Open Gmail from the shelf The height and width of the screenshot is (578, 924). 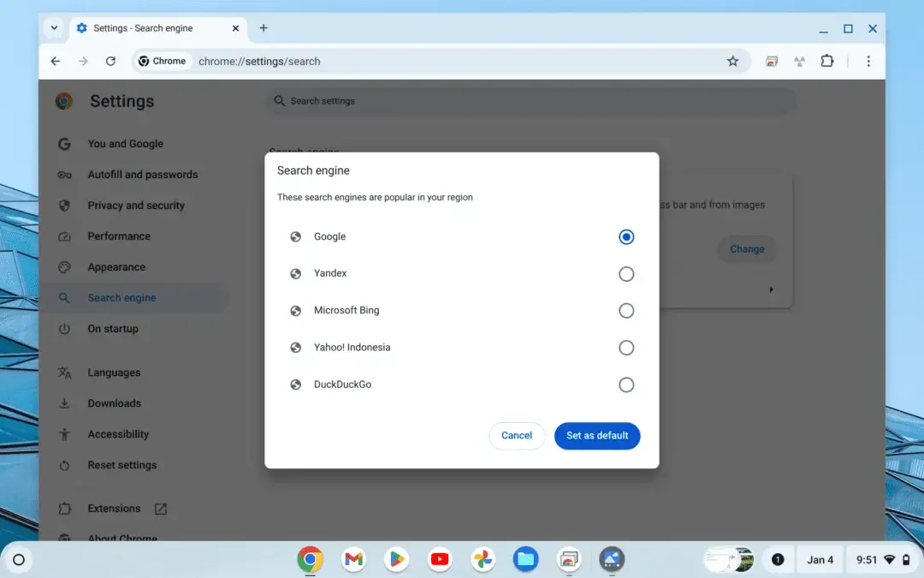(353, 559)
